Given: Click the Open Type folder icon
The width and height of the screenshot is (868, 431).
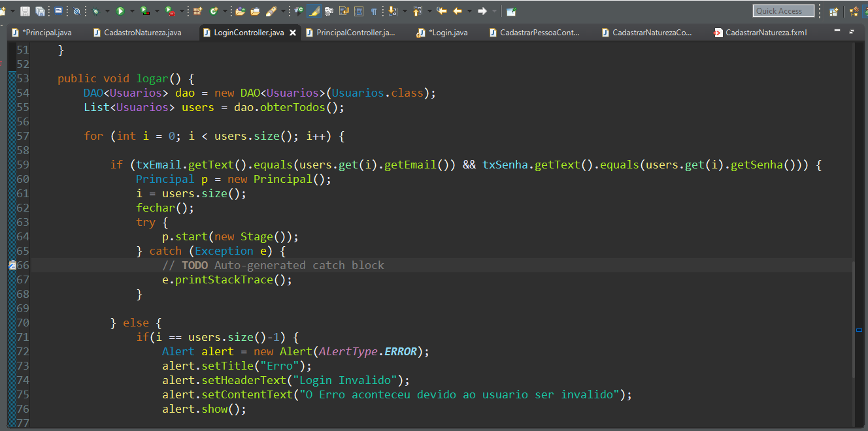Looking at the screenshot, I should tap(240, 11).
